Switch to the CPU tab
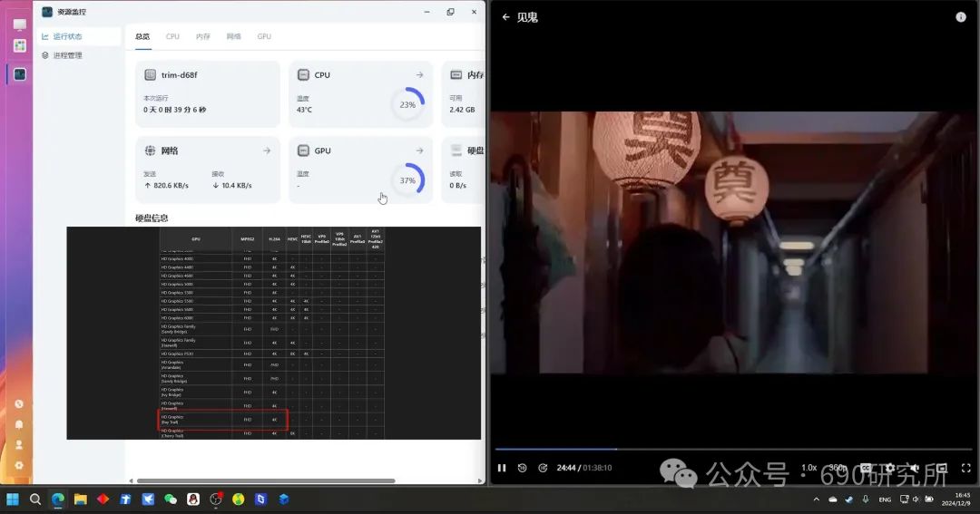 [172, 36]
